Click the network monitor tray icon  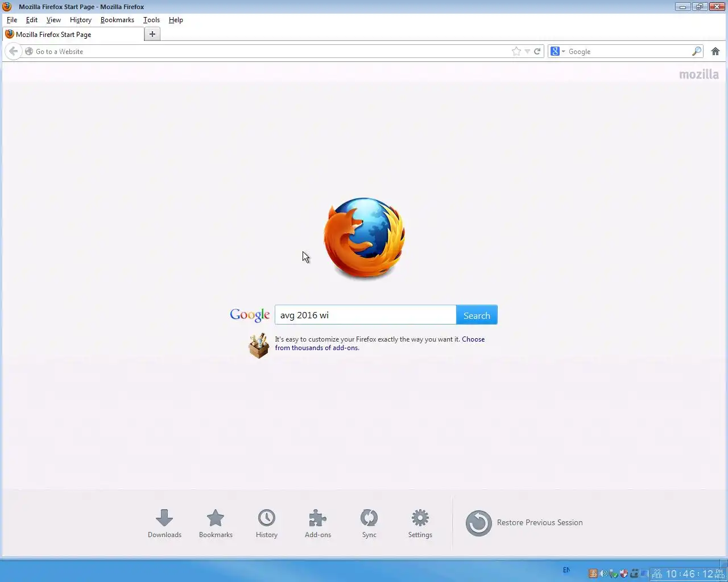coord(644,573)
